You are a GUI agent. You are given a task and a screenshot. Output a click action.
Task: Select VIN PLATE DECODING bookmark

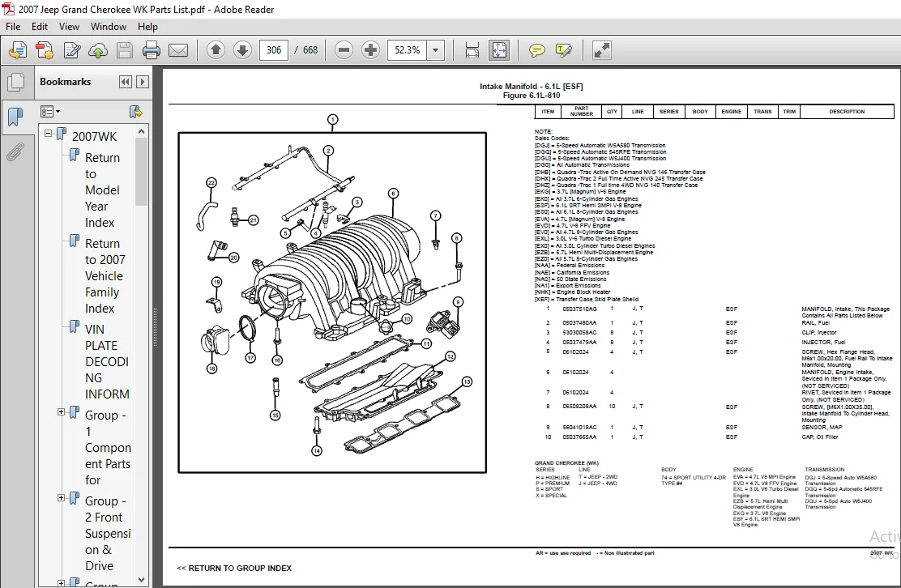pyautogui.click(x=107, y=362)
